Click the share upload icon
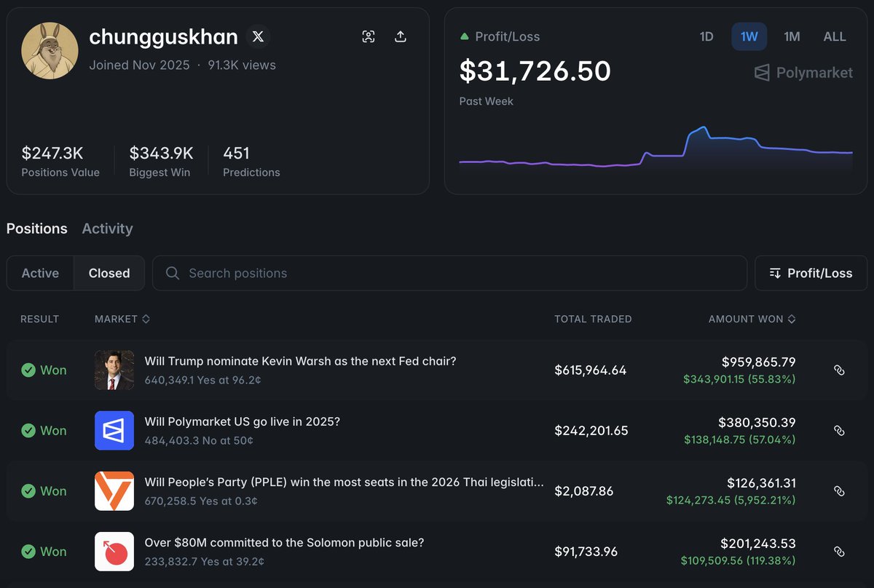 [401, 37]
